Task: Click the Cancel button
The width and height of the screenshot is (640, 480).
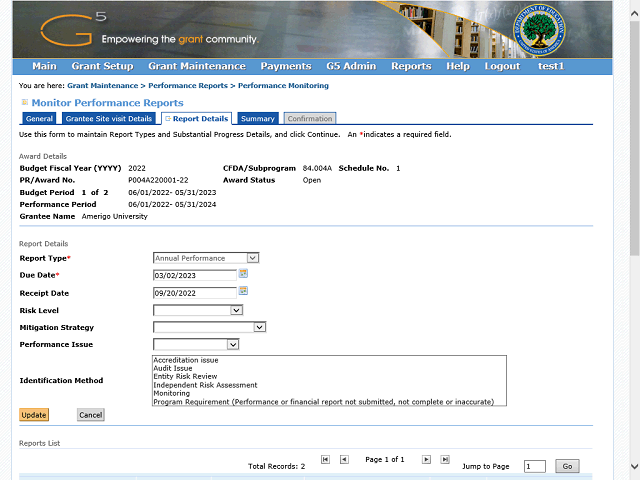Action: click(x=90, y=414)
